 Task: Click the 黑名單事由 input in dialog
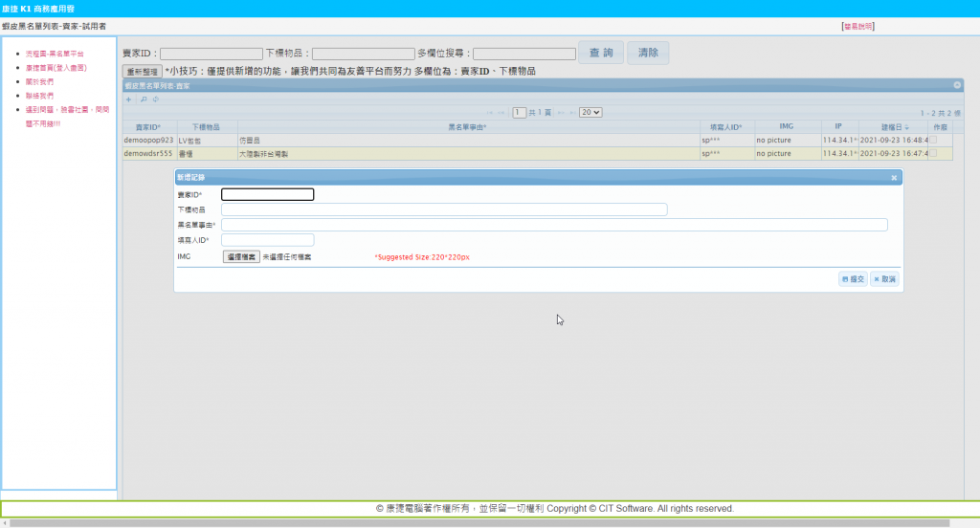click(554, 225)
